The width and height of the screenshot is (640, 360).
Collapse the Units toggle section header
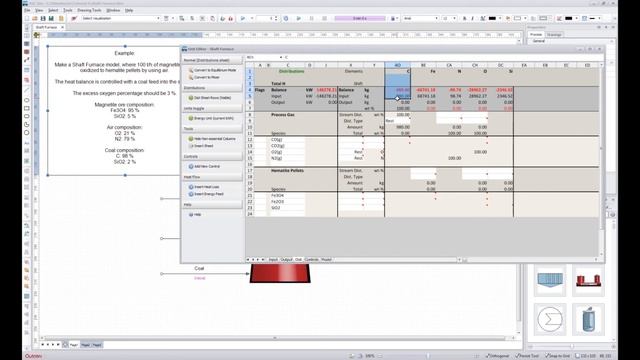212,109
